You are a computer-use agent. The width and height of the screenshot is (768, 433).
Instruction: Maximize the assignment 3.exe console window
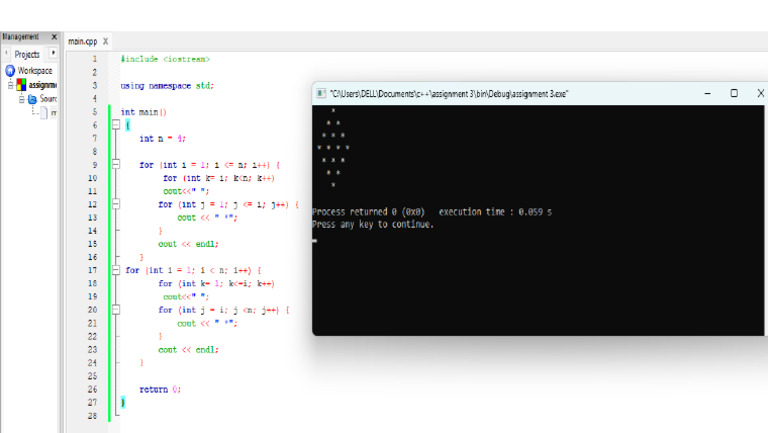(x=734, y=93)
